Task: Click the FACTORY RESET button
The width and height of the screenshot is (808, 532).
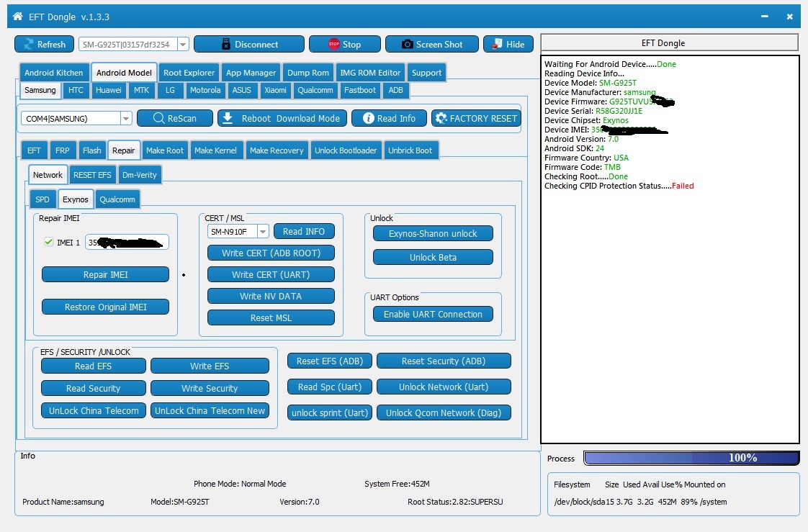Action: pos(476,118)
